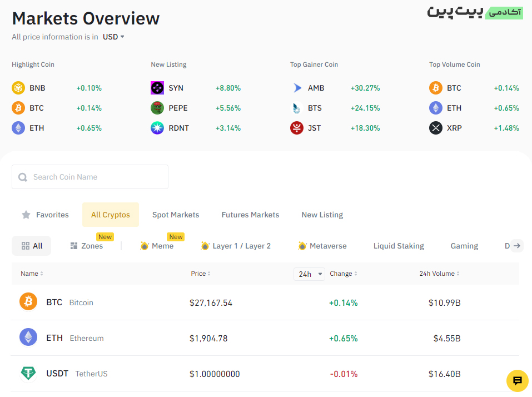Click the Ethereum price $1,904.78
The width and height of the screenshot is (532, 397).
(x=208, y=338)
